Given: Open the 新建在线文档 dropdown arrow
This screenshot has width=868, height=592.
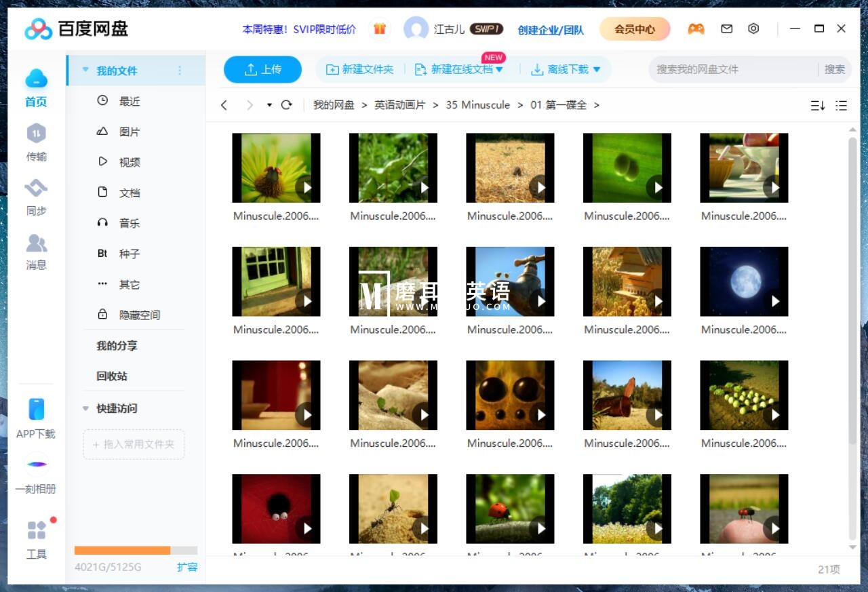Looking at the screenshot, I should click(499, 69).
